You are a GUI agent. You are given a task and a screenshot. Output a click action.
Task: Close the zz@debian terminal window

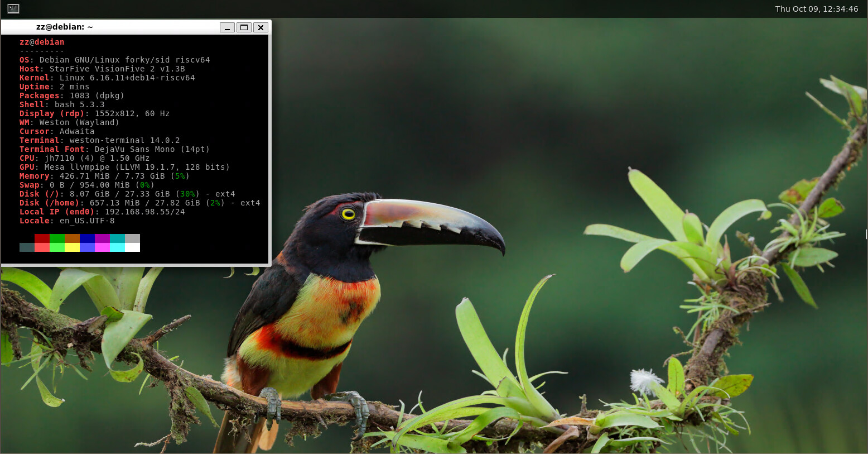261,27
